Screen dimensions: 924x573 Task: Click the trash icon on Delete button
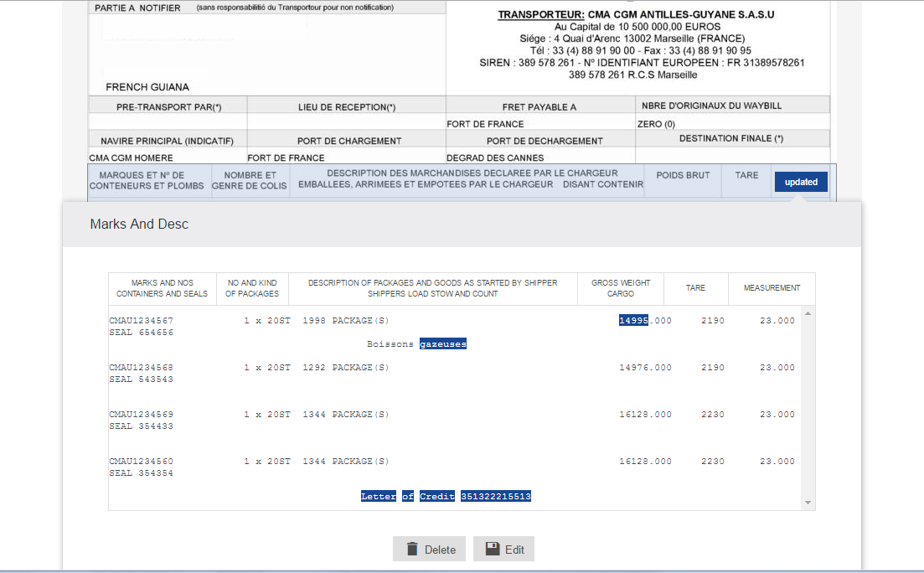tap(411, 549)
